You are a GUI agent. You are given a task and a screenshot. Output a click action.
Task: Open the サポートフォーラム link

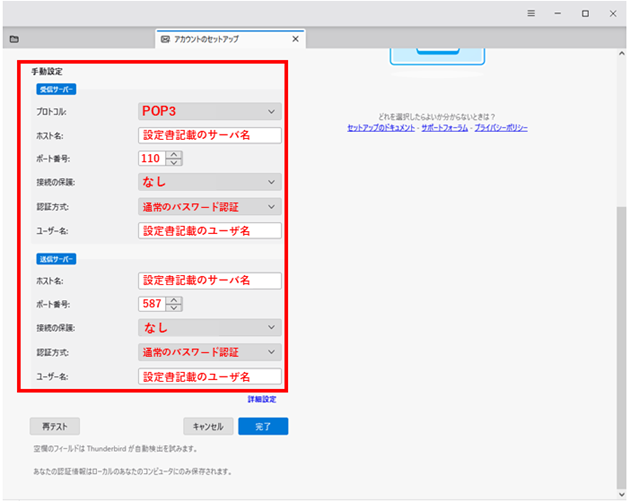442,128
